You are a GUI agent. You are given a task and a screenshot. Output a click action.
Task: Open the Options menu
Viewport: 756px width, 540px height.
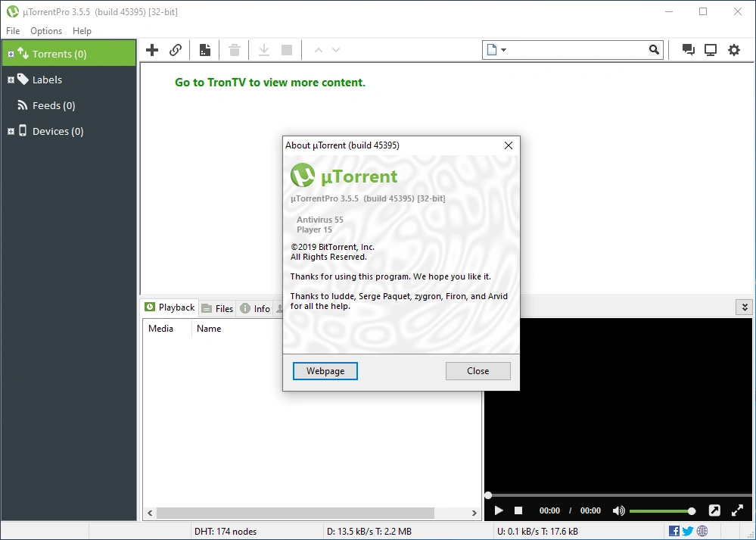coord(46,31)
